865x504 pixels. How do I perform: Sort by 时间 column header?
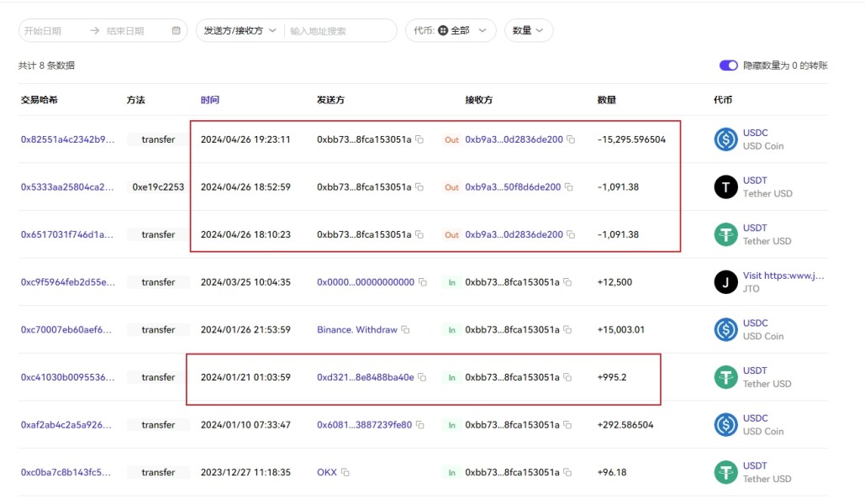[x=209, y=100]
